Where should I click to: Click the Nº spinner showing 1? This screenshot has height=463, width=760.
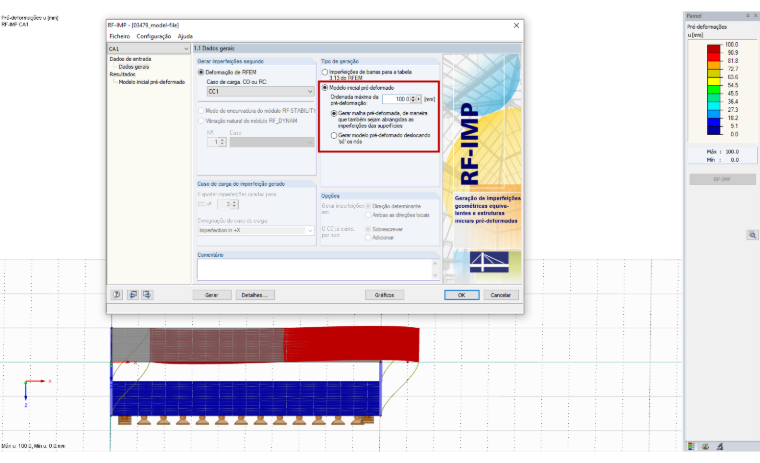(222, 142)
